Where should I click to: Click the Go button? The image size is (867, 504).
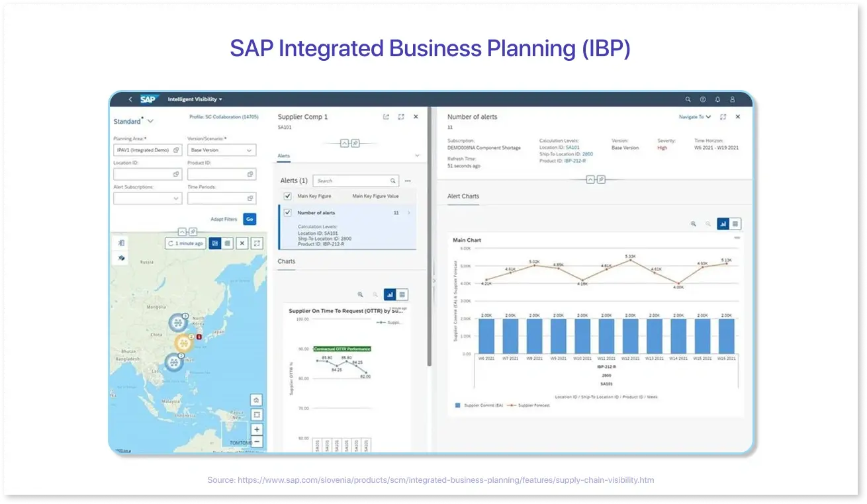250,219
